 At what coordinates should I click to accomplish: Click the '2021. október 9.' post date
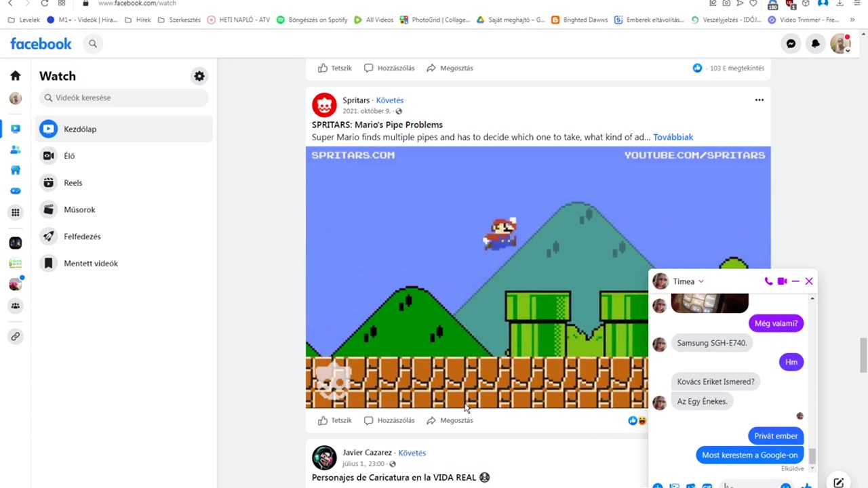366,111
